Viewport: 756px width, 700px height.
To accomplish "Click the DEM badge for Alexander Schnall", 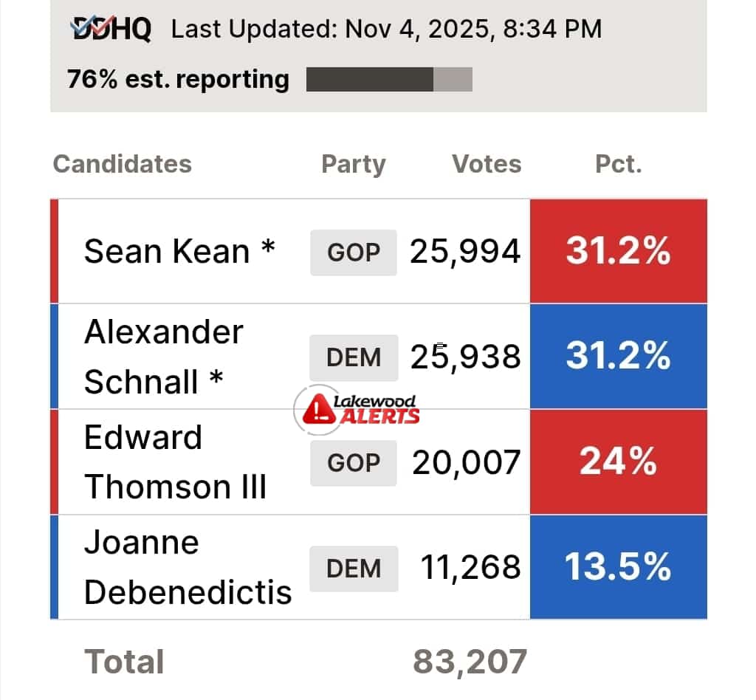I will click(353, 357).
